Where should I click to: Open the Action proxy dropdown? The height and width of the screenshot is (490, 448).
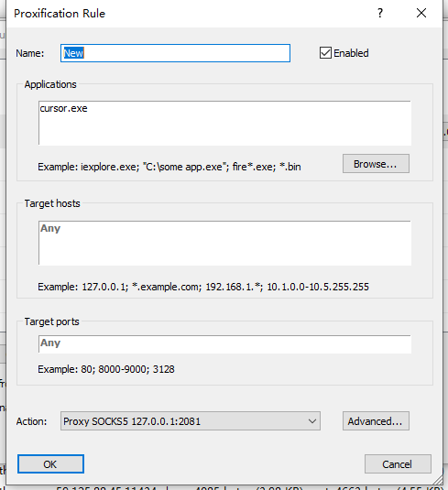(191, 421)
